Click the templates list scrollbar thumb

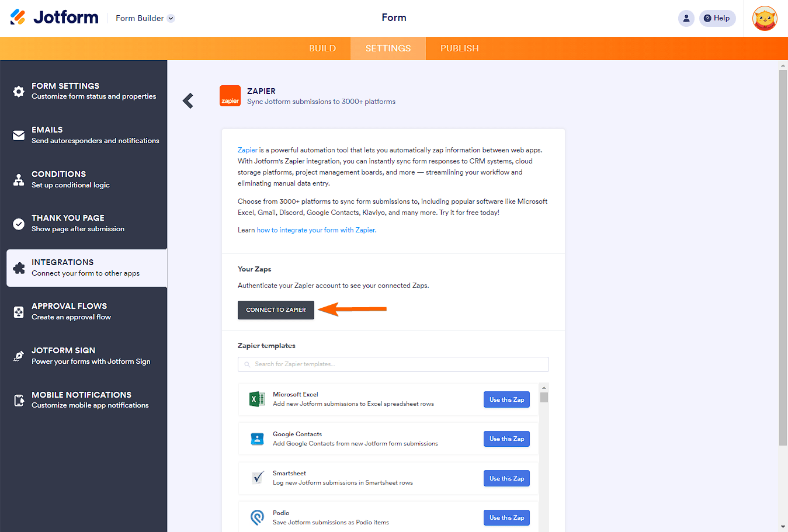(x=544, y=398)
